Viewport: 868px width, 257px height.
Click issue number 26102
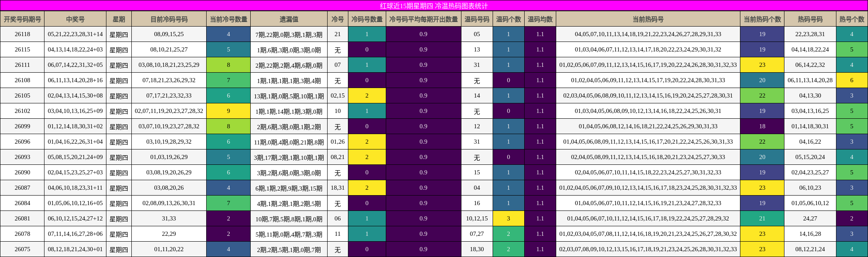22,111
